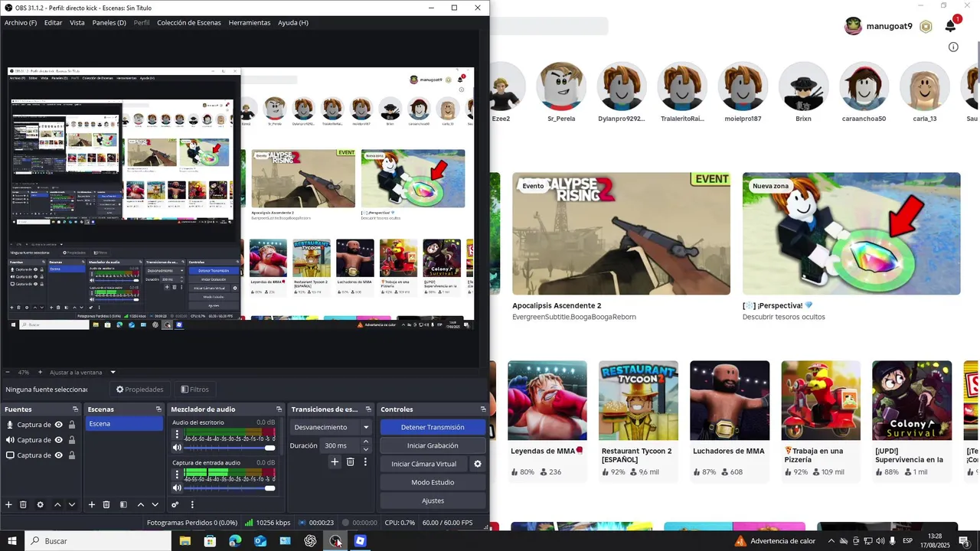Click the Roblox info circle icon
Viewport: 980px width, 551px height.
[x=953, y=47]
